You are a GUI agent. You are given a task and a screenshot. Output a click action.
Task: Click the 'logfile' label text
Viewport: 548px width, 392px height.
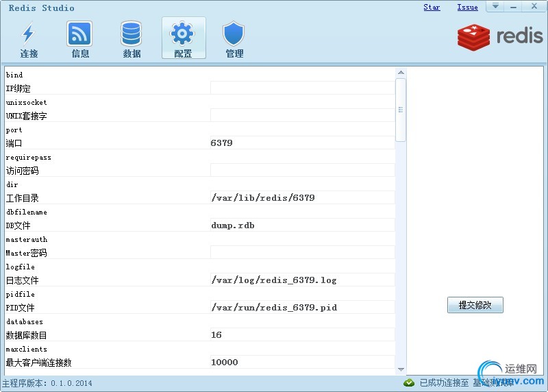[x=21, y=267]
